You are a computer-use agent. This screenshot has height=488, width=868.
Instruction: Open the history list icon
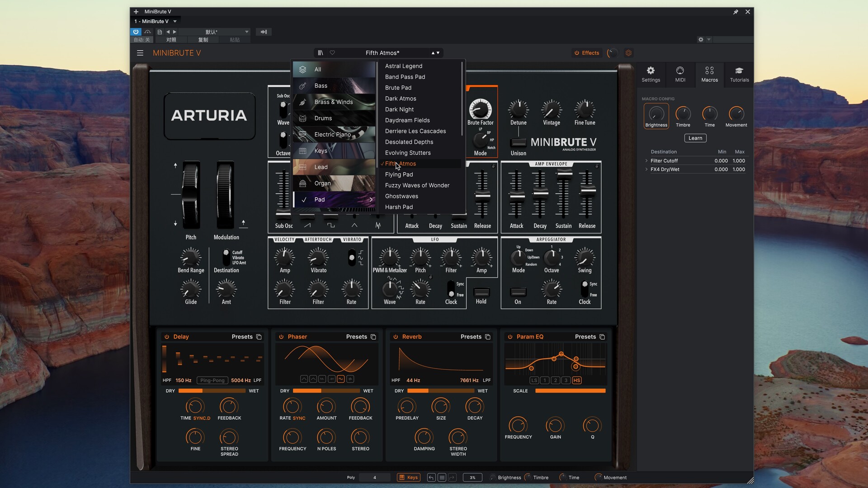442,477
